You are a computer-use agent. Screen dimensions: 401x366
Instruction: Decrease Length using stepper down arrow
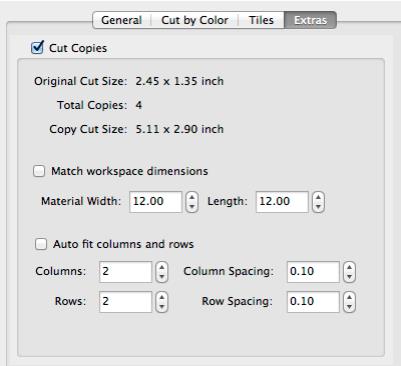318,207
